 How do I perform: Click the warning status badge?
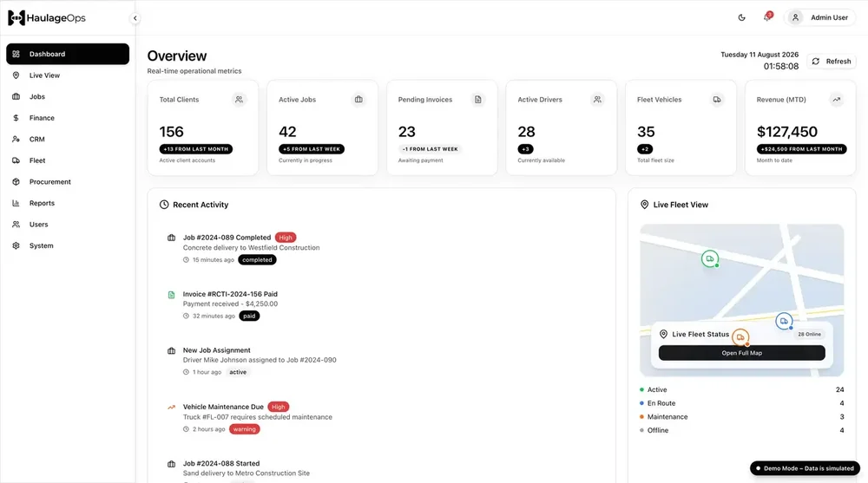click(244, 429)
